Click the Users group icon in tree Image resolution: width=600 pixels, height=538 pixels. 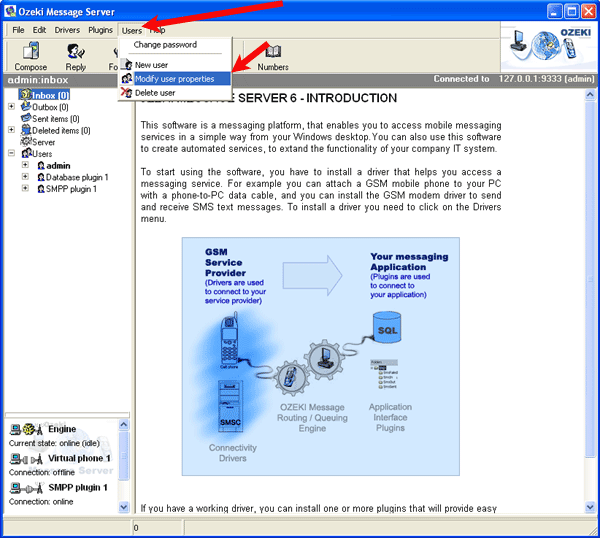click(x=26, y=153)
